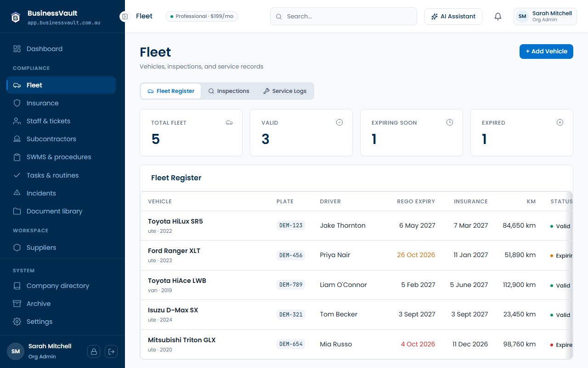This screenshot has height=368, width=588.
Task: Click the 26 Oct 2026 rego expiry date
Action: [416, 255]
